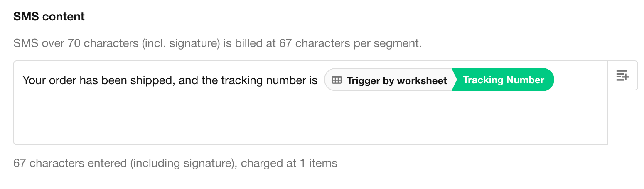Click the insert field icon beside the textbox
The image size is (644, 189).
click(622, 76)
